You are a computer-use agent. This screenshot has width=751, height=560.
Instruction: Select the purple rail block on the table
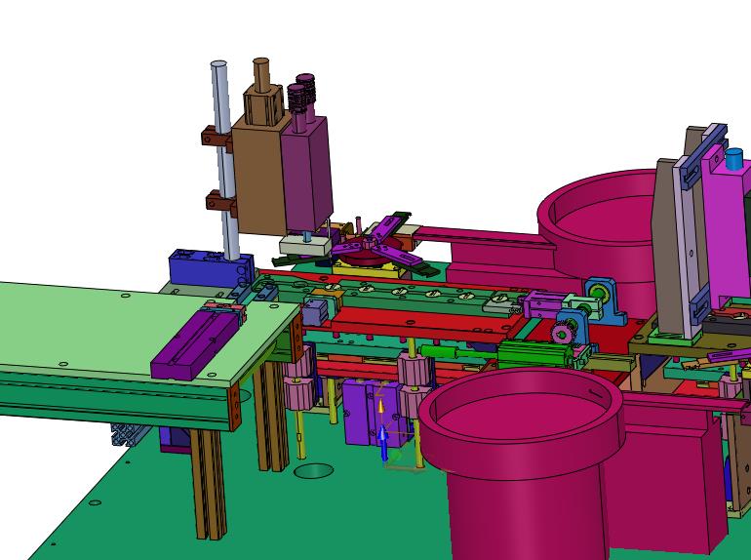(194, 345)
